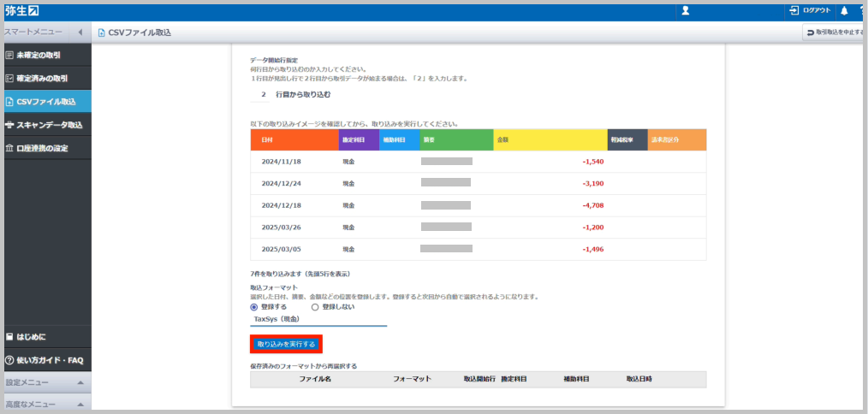Select 登録しない radio button
The height and width of the screenshot is (414, 868).
pos(315,306)
